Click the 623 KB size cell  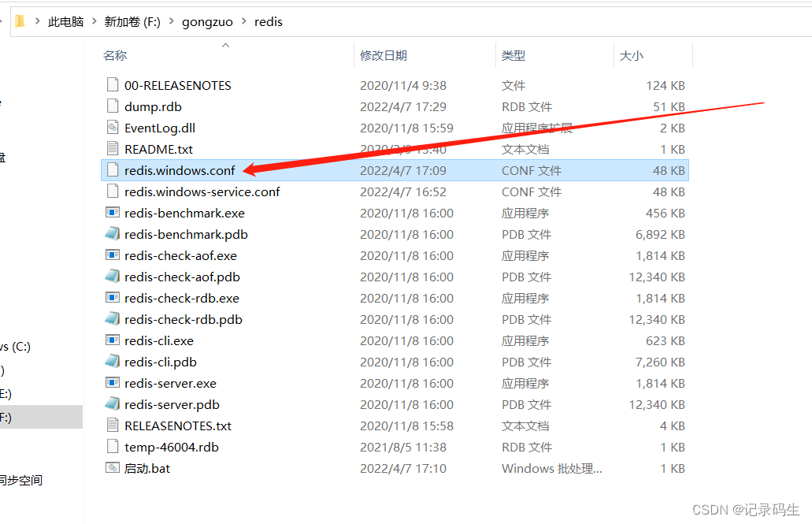tap(665, 340)
